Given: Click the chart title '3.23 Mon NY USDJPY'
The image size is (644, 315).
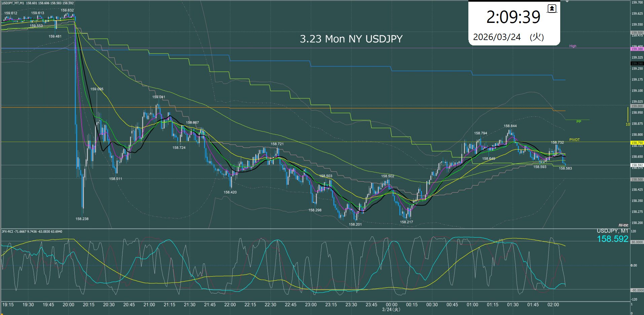Looking at the screenshot, I should pos(351,39).
